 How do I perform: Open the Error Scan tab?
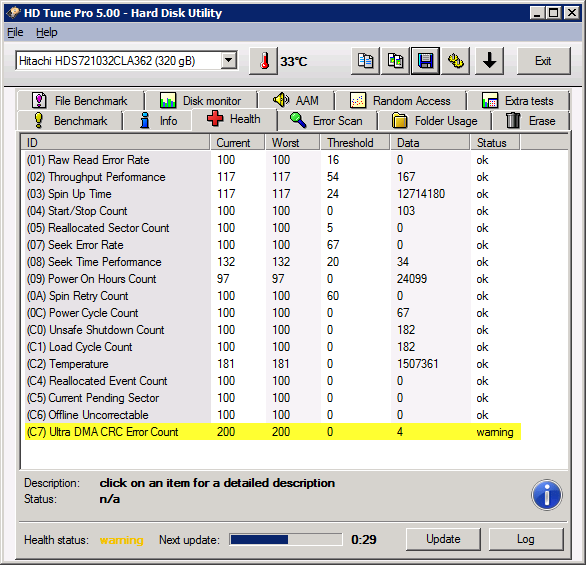tap(327, 121)
